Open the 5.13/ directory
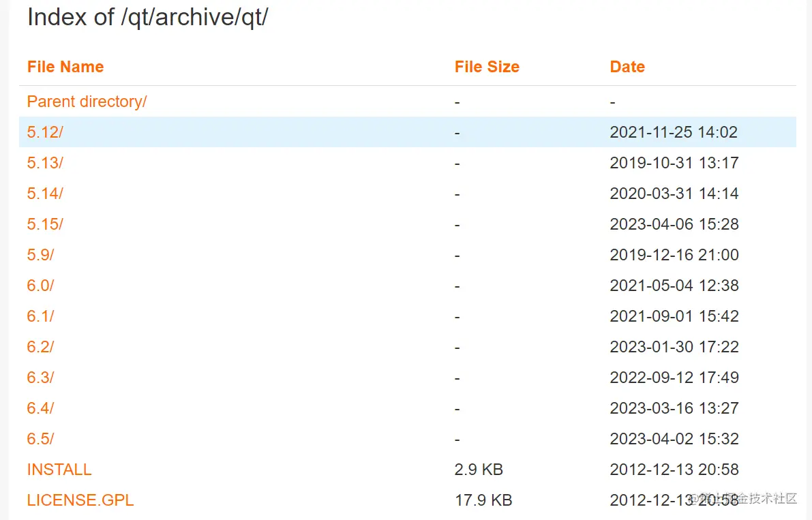Viewport: 812px width, 520px height. click(x=45, y=163)
